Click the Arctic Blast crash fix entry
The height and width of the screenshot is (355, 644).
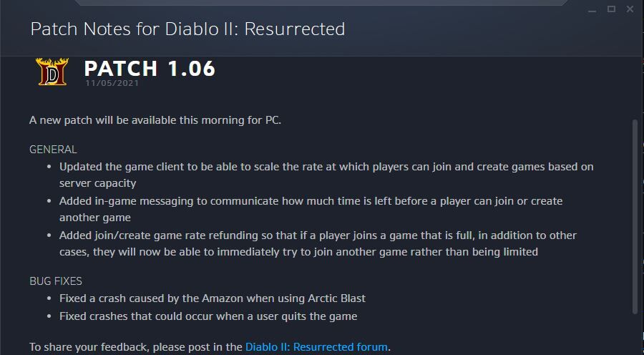pos(213,298)
